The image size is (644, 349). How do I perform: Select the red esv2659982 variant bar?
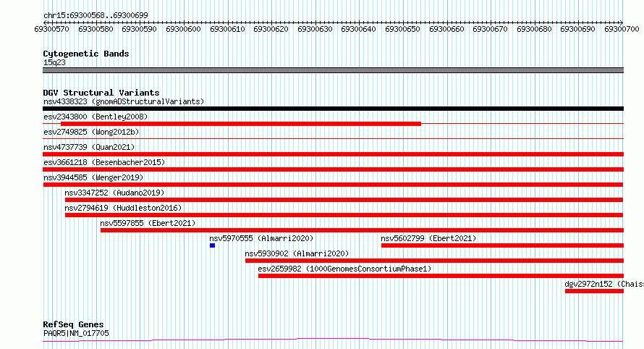pos(441,276)
